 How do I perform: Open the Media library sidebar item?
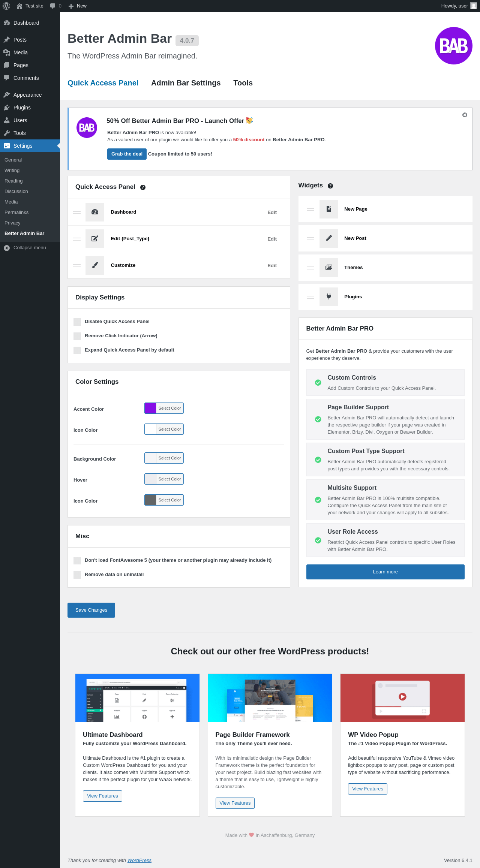point(30,52)
